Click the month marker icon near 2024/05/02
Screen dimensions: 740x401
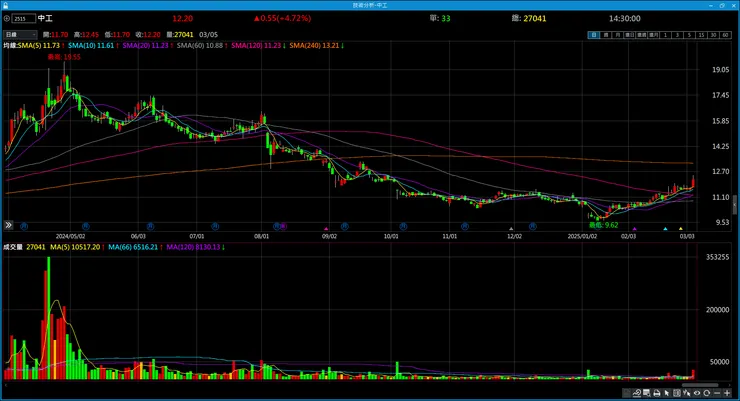click(x=86, y=226)
